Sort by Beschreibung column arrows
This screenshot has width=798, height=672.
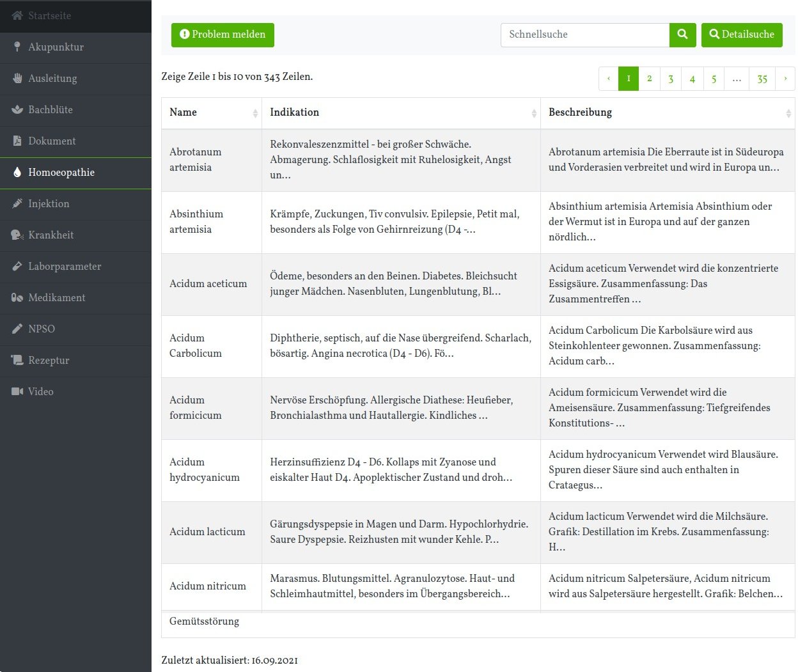(x=788, y=113)
